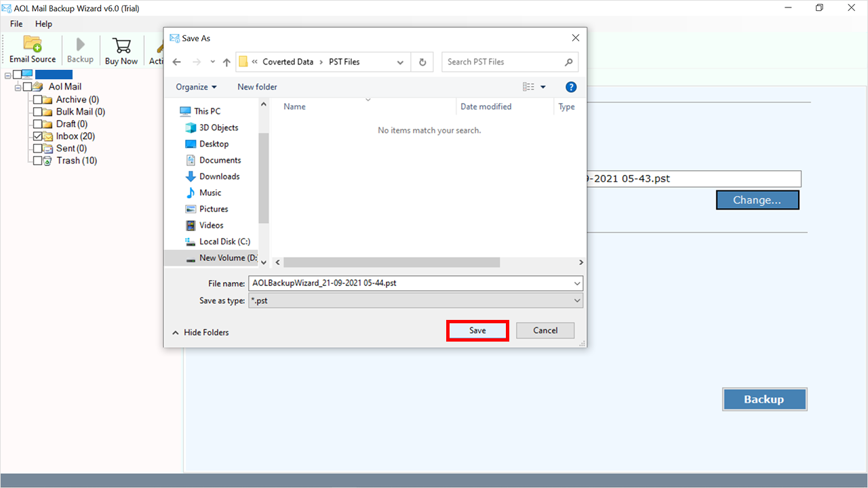868x488 pixels.
Task: Click the Email Source toolbar icon
Action: point(33,49)
